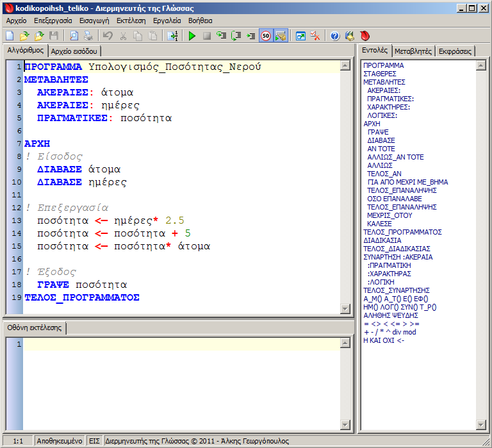Cut selection with the scissors icon

click(x=123, y=36)
